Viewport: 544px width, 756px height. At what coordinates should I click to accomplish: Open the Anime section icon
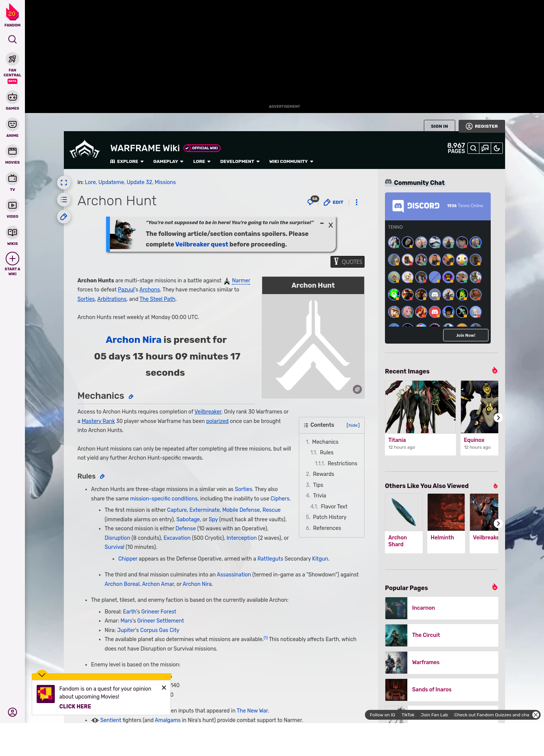(x=12, y=124)
